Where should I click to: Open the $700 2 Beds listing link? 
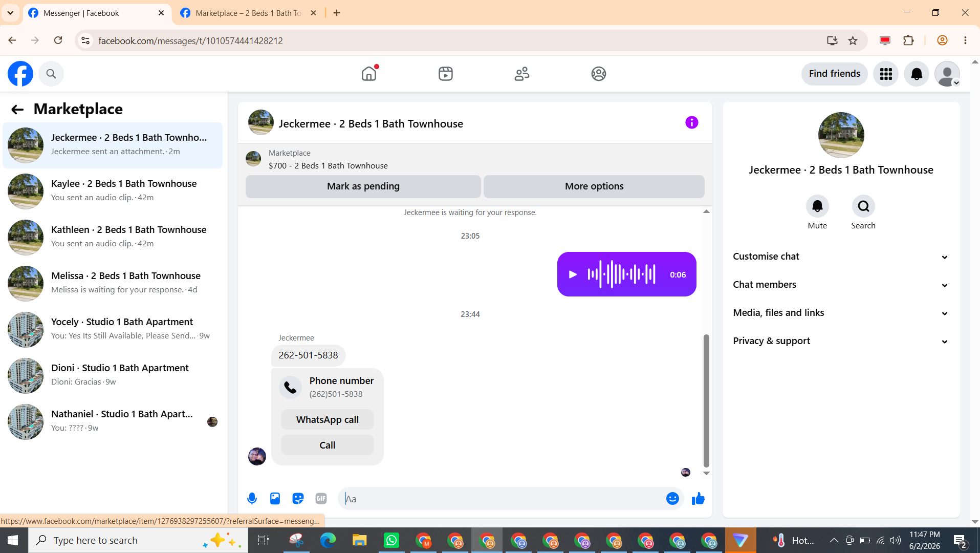pyautogui.click(x=328, y=165)
